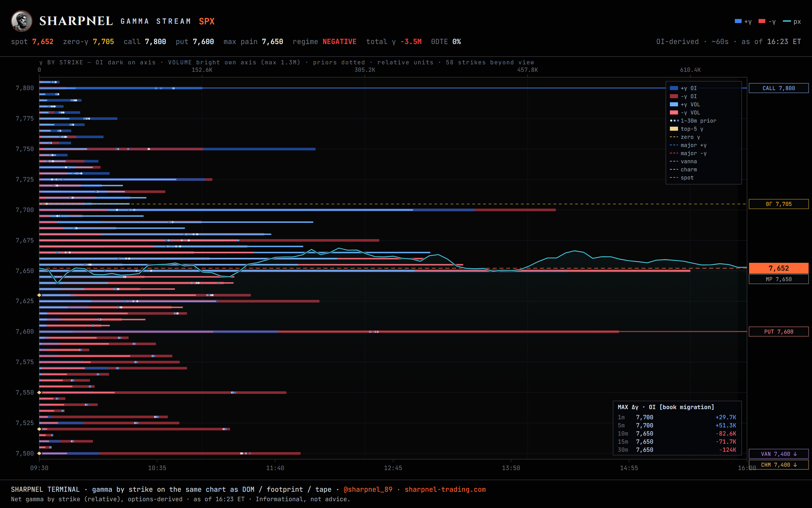
Task: Click the 11:40 time axis label
Action: pos(275,468)
